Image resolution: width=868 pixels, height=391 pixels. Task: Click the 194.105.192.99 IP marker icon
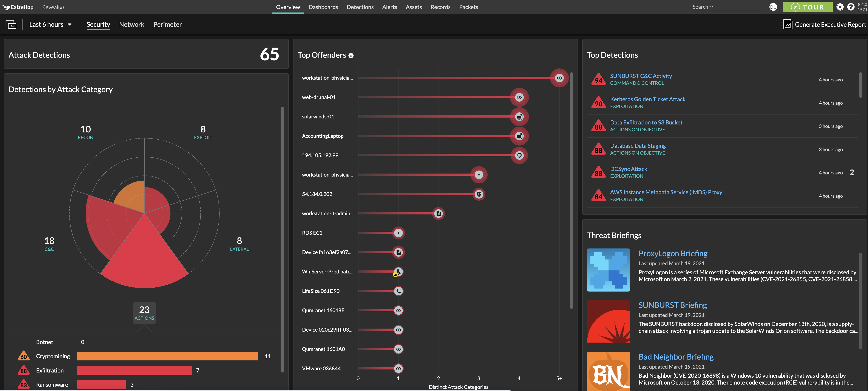[519, 155]
